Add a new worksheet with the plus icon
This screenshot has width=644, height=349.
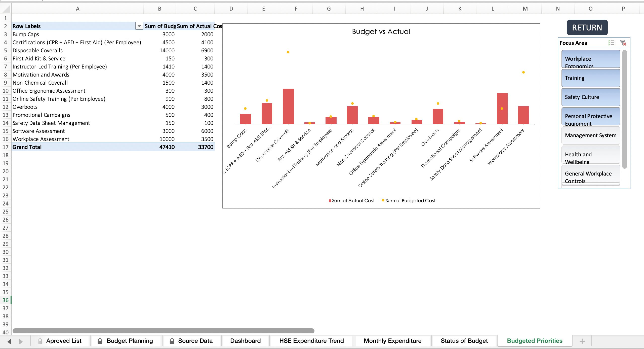click(x=582, y=341)
